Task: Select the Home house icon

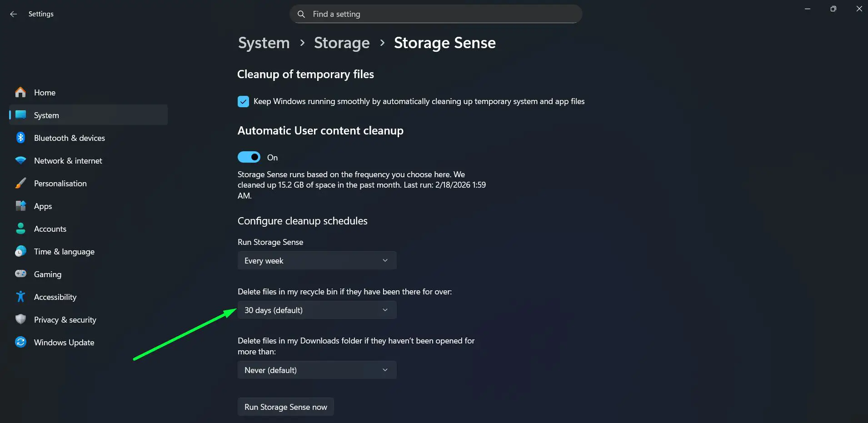Action: click(20, 92)
